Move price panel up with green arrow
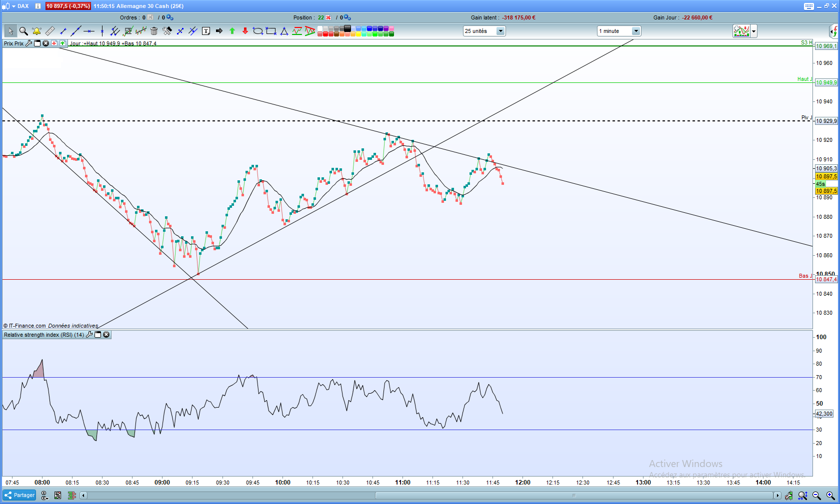 62,43
